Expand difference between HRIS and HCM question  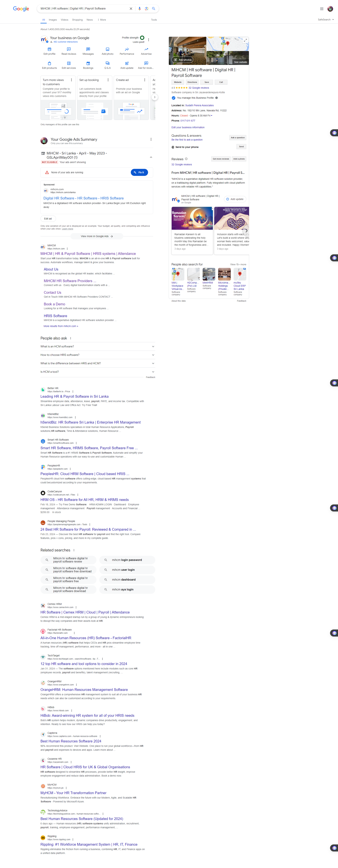(x=98, y=363)
